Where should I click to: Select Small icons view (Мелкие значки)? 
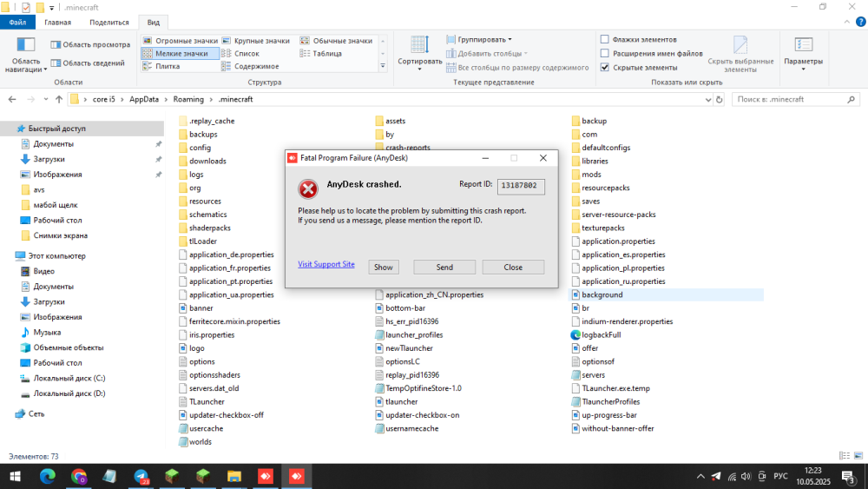[x=181, y=53]
